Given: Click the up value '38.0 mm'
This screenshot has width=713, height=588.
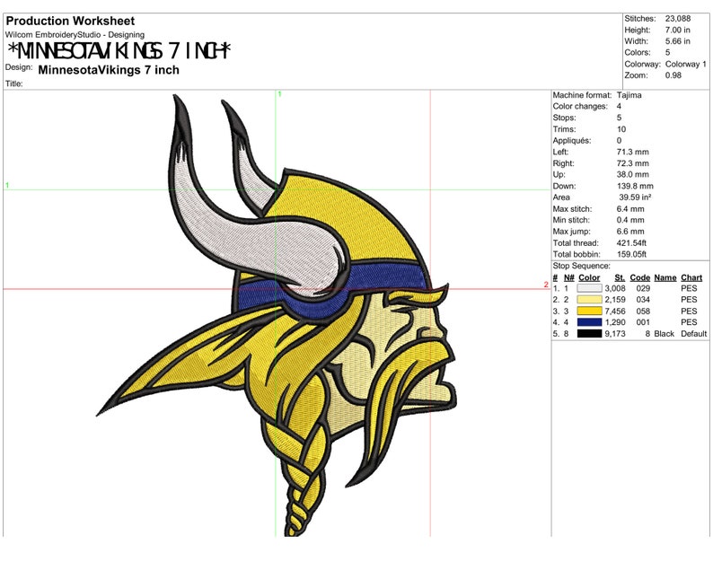Looking at the screenshot, I should click(632, 174).
